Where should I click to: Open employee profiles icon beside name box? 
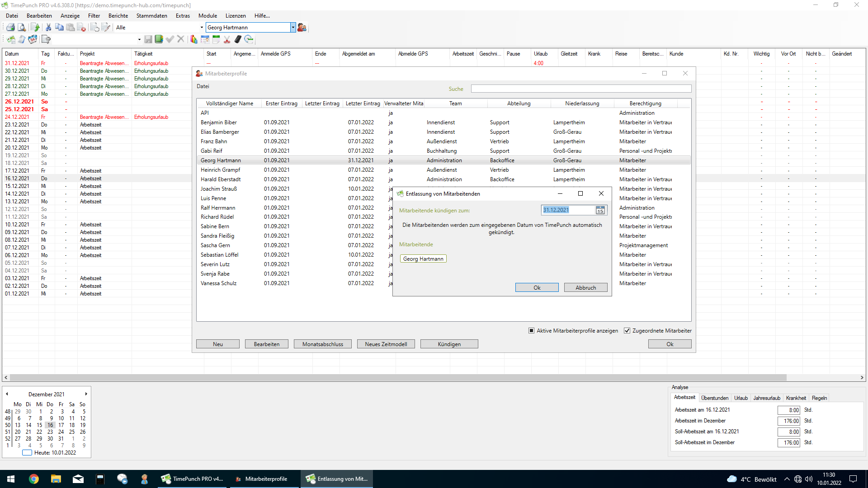click(302, 28)
